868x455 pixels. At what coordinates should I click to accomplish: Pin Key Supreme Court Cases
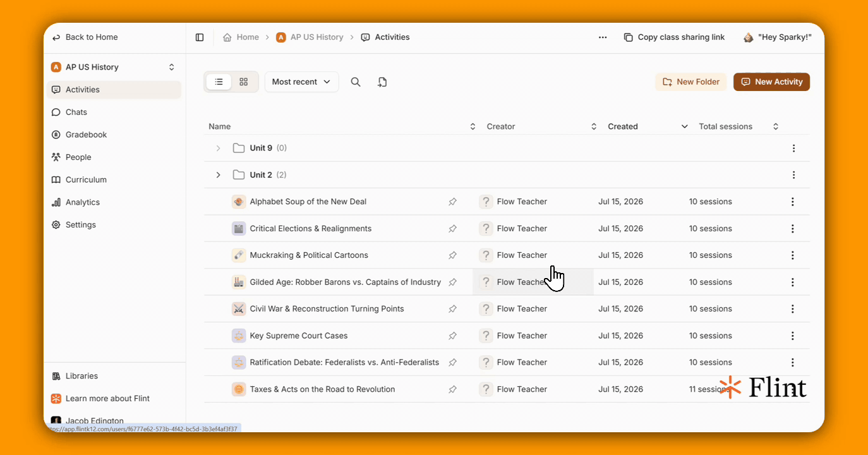pyautogui.click(x=452, y=336)
